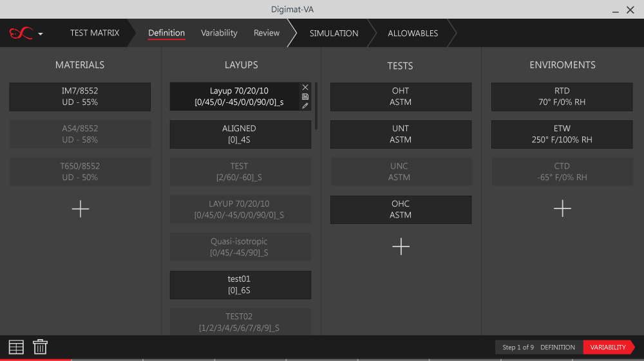Switch to the Definition tab
This screenshot has height=361, width=644.
point(166,33)
